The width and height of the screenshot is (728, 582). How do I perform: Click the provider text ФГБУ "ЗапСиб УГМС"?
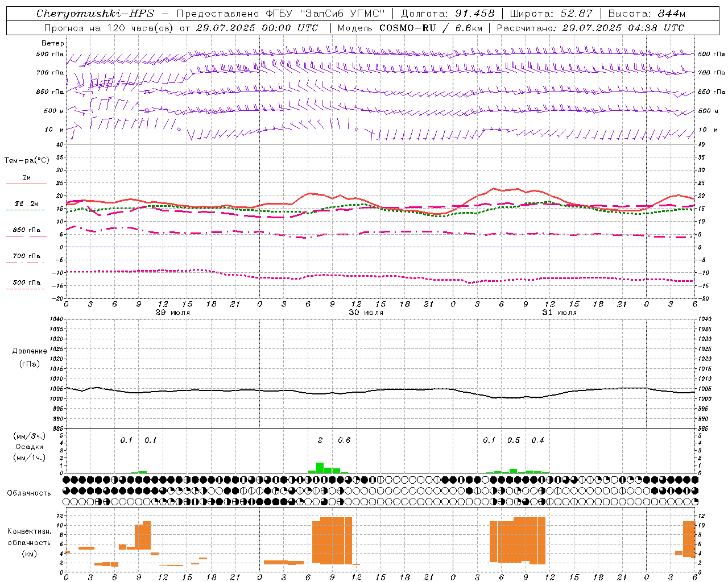[325, 14]
